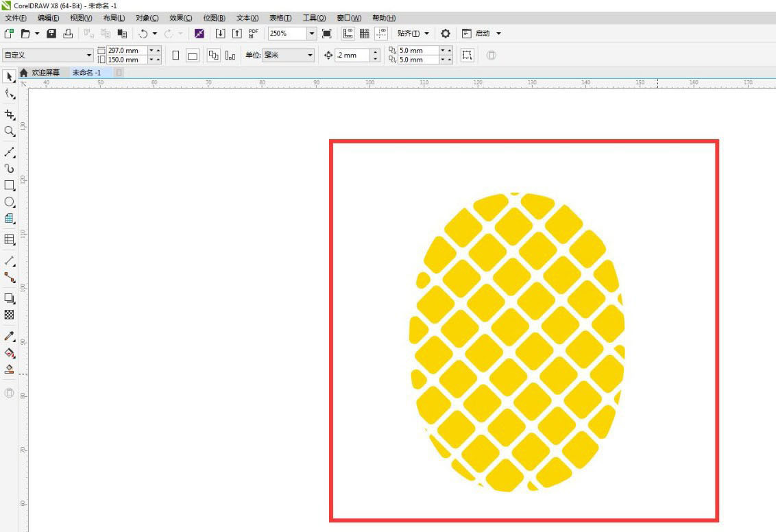Switch page to landscape orientation
The width and height of the screenshot is (776, 532).
[193, 56]
